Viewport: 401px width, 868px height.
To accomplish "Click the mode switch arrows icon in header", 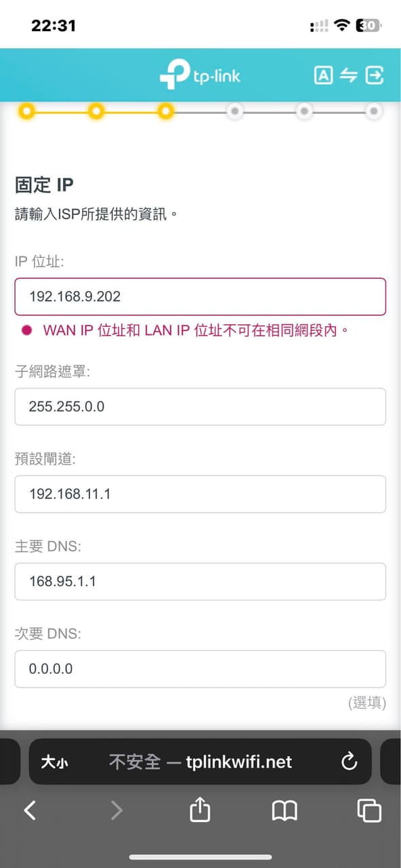I will (x=349, y=75).
